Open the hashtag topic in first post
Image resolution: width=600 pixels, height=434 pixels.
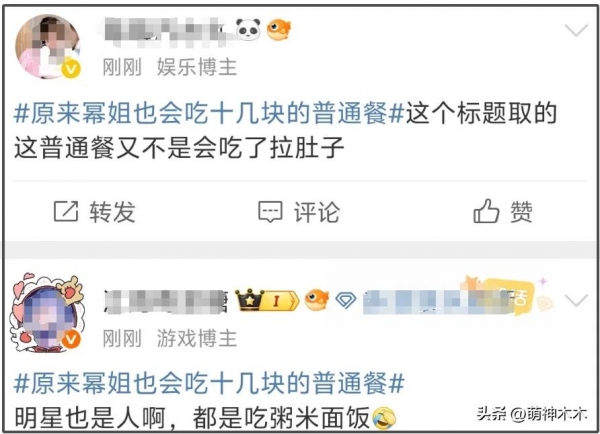tap(209, 114)
